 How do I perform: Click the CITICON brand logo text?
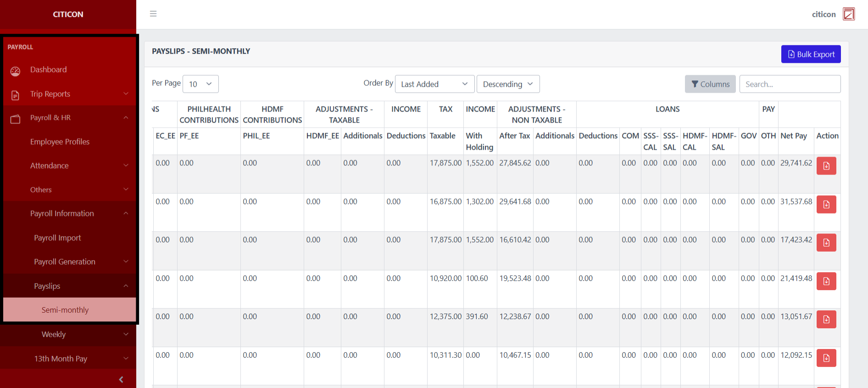pyautogui.click(x=68, y=14)
